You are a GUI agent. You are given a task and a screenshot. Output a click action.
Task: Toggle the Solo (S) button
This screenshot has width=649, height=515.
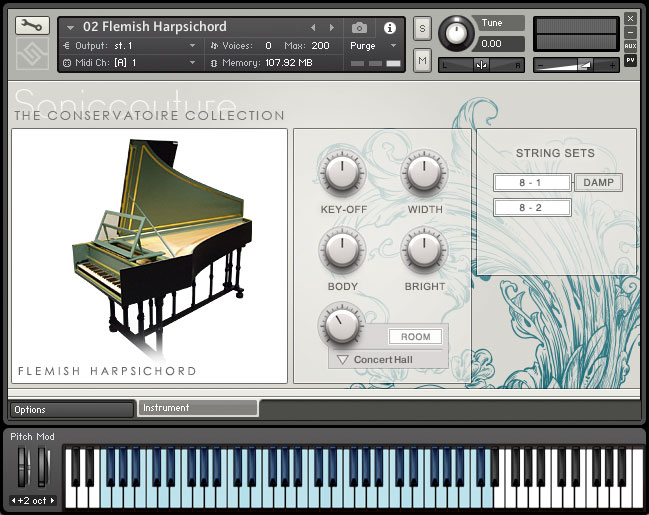tap(422, 27)
